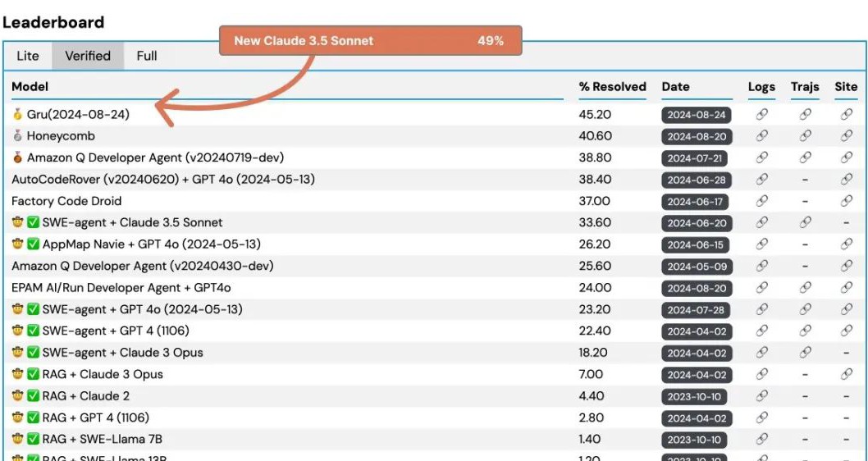This screenshot has height=461, width=868.
Task: Click the green checkmark beside RAG + Claude 2
Action: point(33,395)
